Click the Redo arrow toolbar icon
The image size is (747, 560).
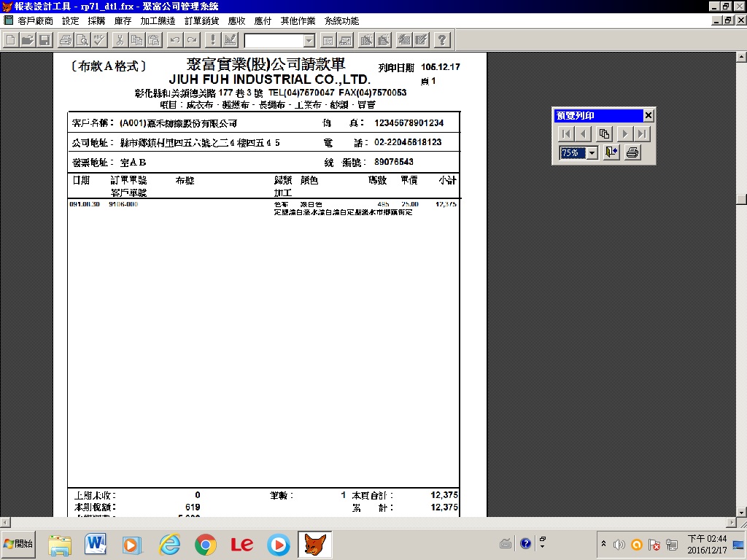(192, 40)
